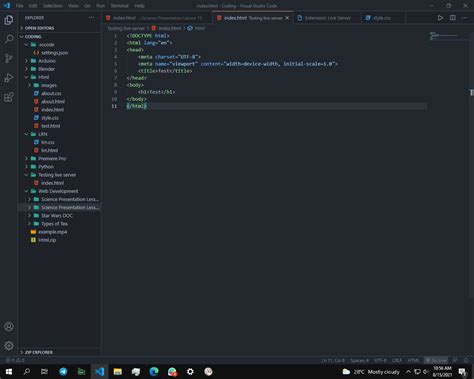Image resolution: width=474 pixels, height=379 pixels.
Task: Collapse the Web Development folder
Action: [59, 191]
